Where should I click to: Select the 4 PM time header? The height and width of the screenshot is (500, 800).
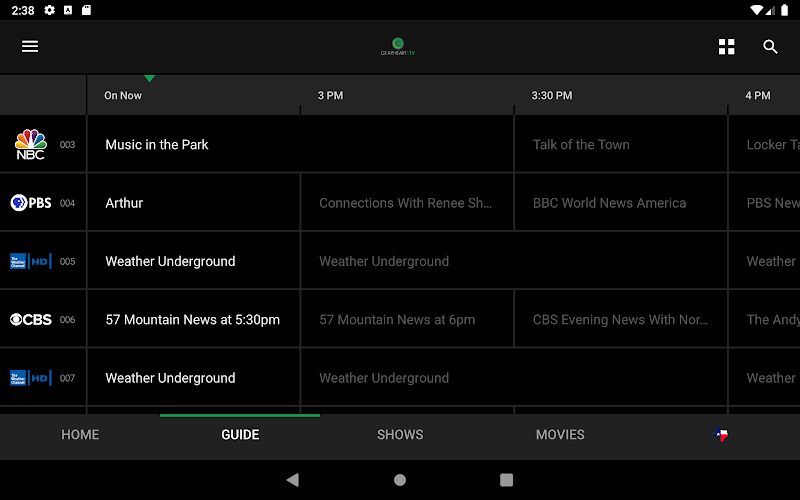[x=758, y=95]
